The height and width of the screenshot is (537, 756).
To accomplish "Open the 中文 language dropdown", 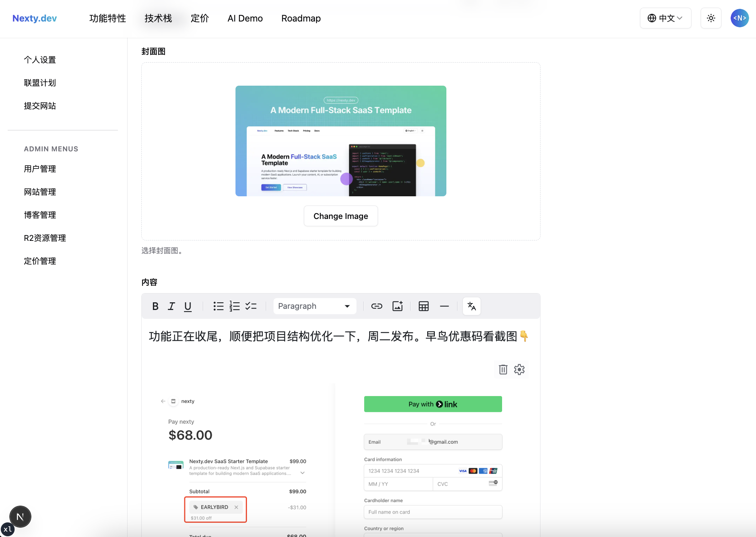I will (665, 18).
